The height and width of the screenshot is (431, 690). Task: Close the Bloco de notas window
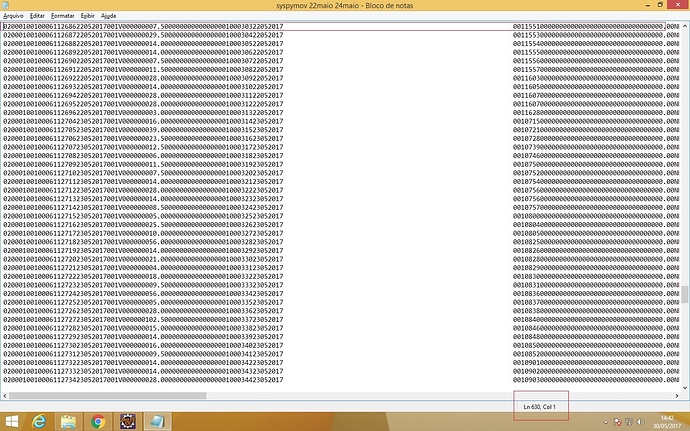(678, 5)
